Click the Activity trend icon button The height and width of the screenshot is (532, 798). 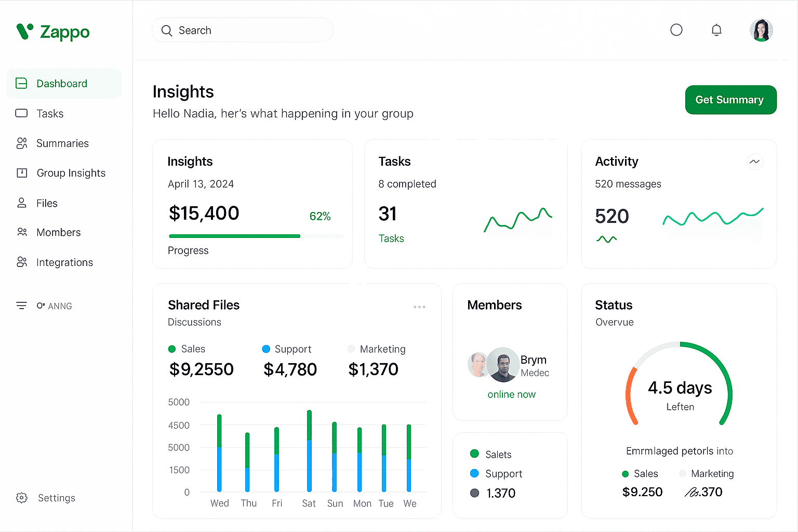(x=754, y=162)
